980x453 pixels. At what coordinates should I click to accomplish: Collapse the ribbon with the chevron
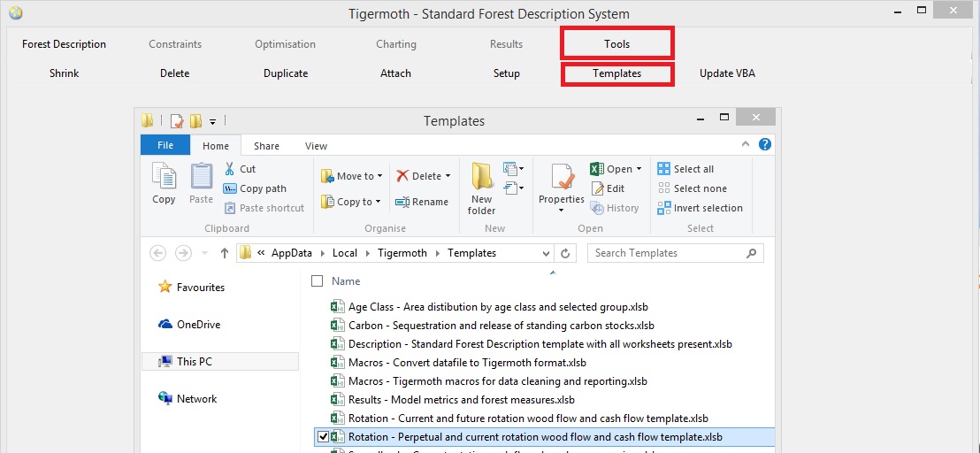coord(745,144)
